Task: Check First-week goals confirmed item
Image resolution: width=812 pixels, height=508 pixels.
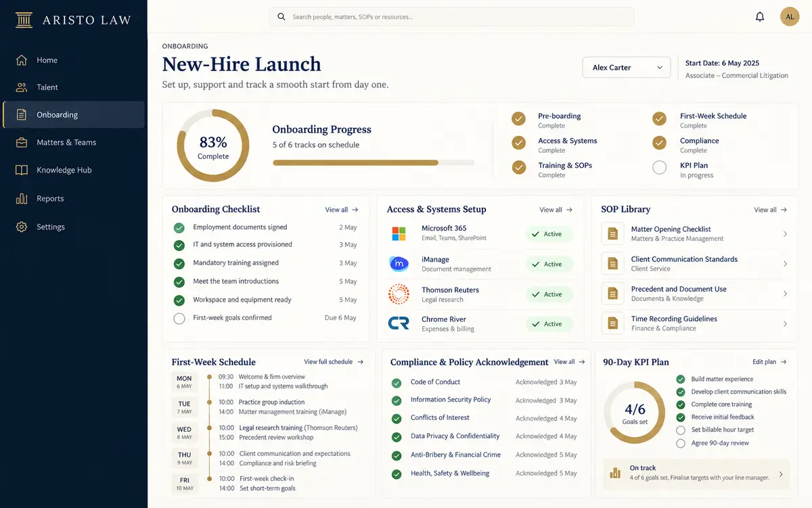Action: tap(179, 319)
